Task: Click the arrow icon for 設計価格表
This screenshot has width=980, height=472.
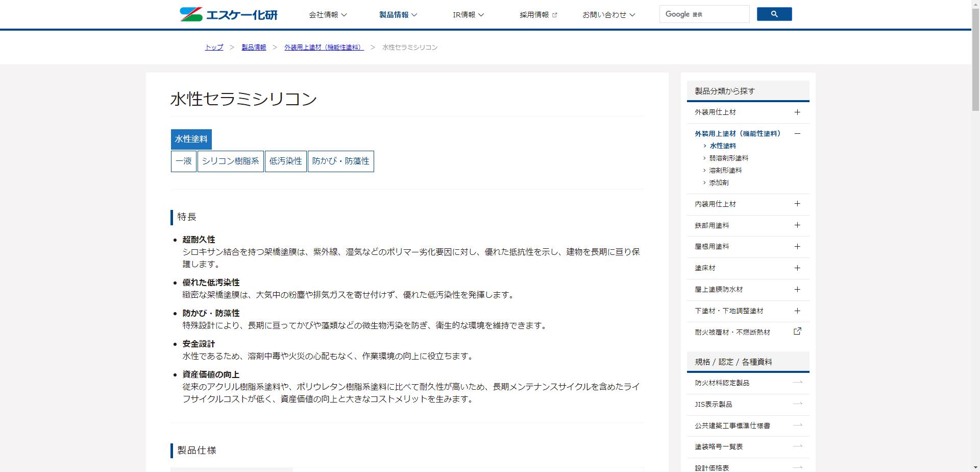Action: click(x=797, y=467)
